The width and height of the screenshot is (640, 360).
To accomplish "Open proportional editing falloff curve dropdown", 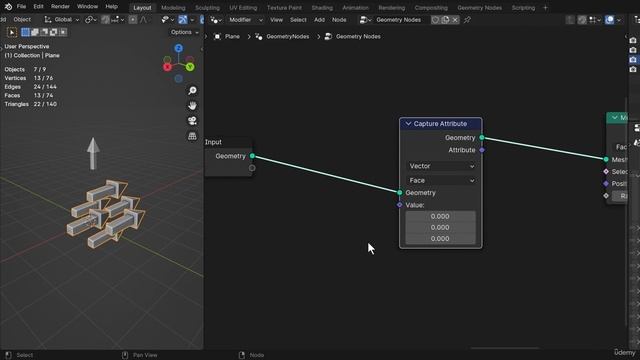I will 144,20.
